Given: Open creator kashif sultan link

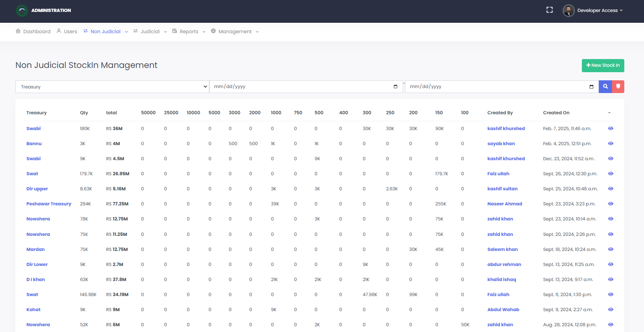Looking at the screenshot, I should tap(502, 189).
